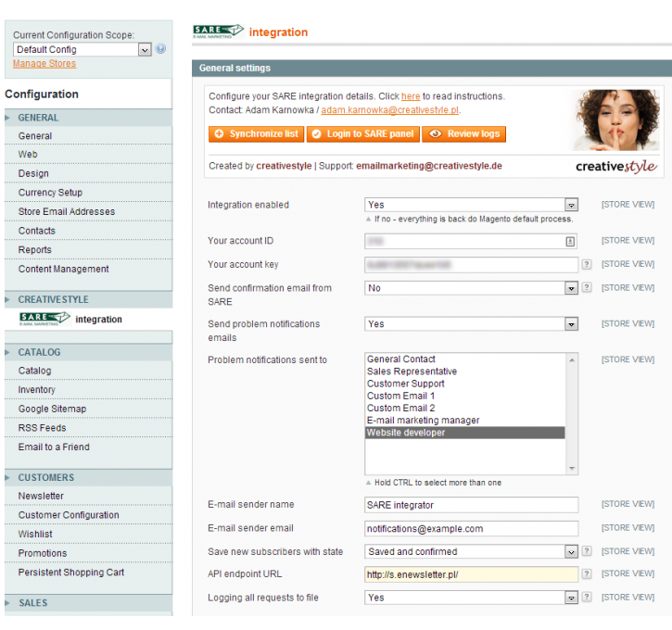This screenshot has height=630, width=672.
Task: Open Save new subscribers with state dropdown
Action: (471, 551)
